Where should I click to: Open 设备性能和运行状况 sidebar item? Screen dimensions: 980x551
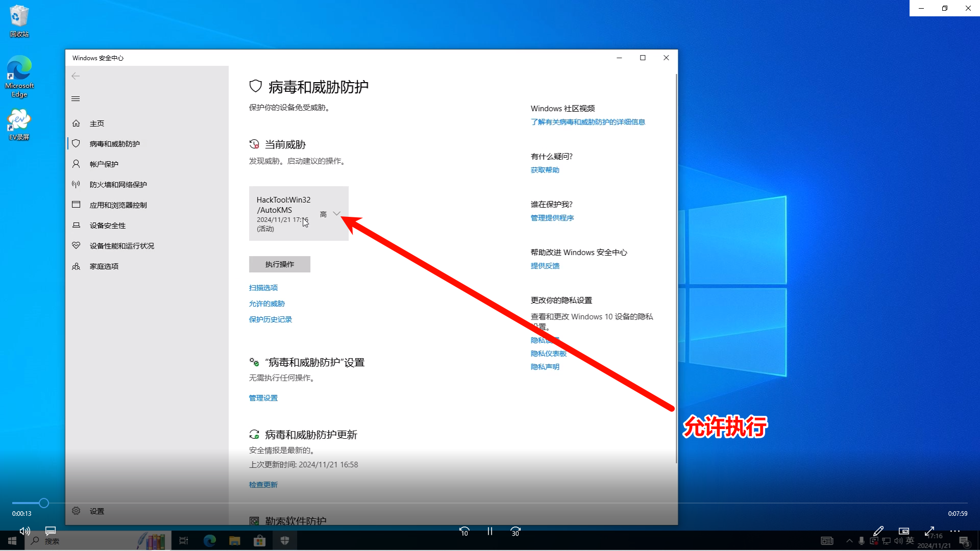click(147, 246)
